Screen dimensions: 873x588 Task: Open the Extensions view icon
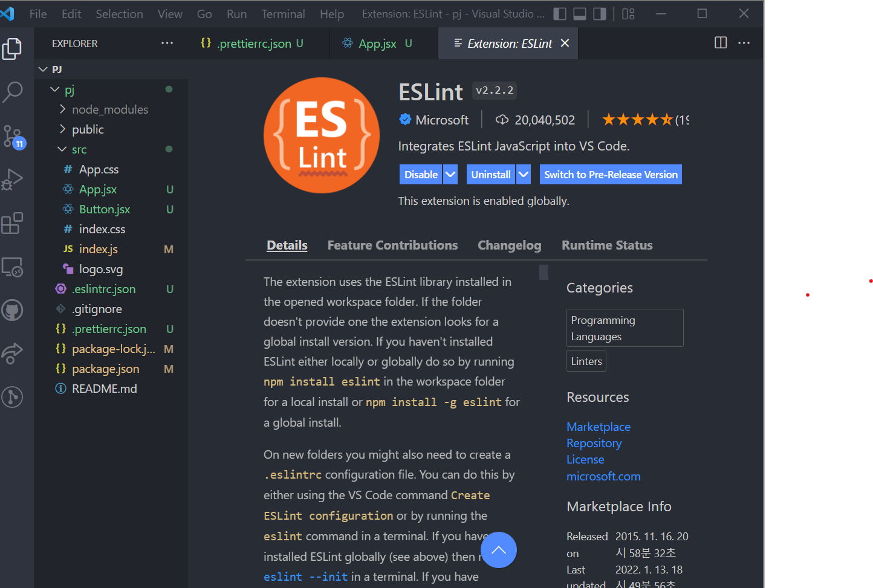pos(12,223)
